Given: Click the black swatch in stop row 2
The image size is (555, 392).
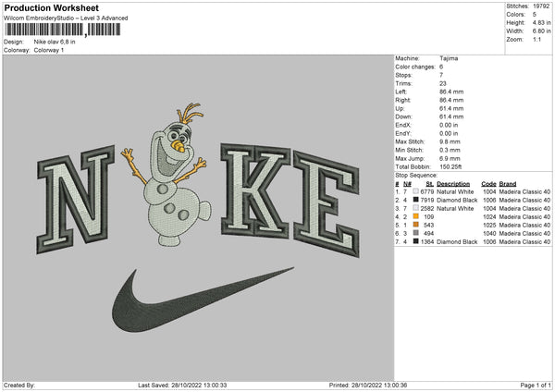Looking at the screenshot, I should click(x=416, y=200).
